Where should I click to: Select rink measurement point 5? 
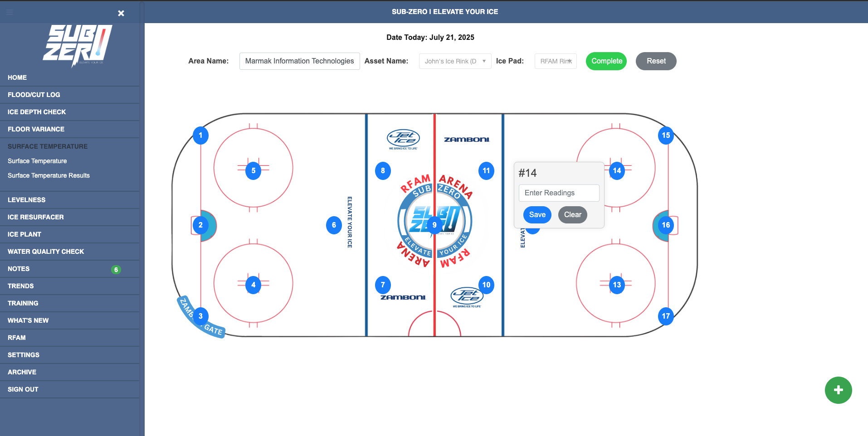253,170
